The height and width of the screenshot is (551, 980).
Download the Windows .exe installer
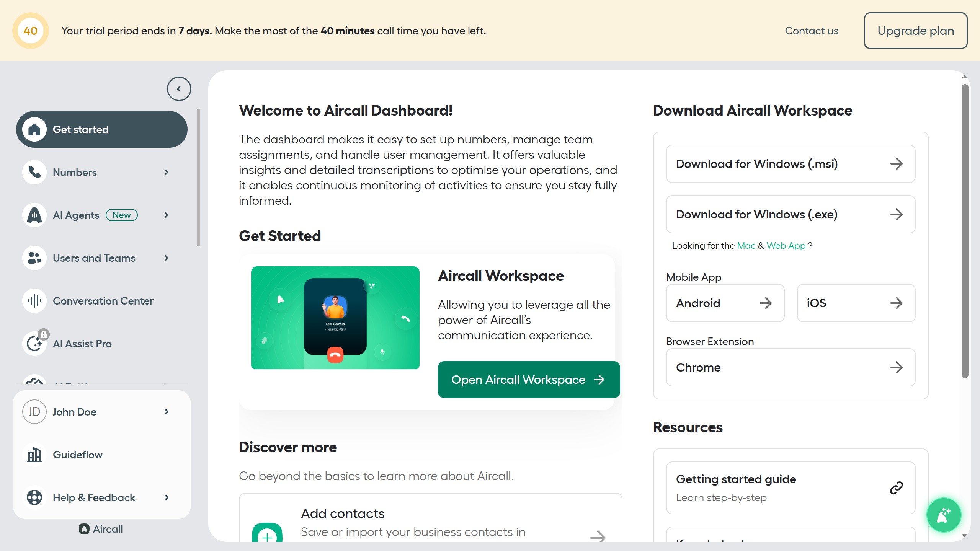tap(791, 214)
